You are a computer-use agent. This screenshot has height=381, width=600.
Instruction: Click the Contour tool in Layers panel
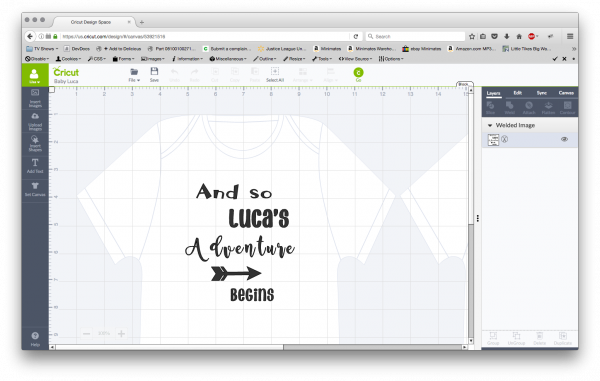567,107
